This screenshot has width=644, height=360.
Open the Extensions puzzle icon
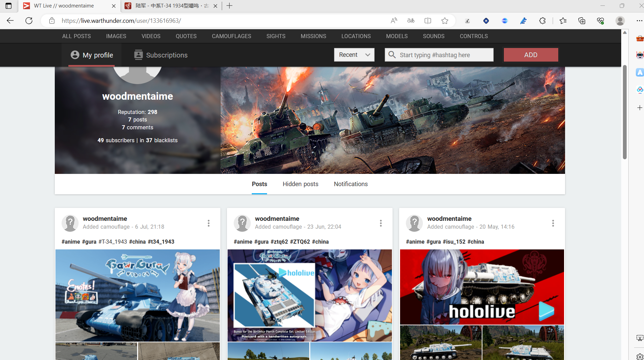pos(542,21)
